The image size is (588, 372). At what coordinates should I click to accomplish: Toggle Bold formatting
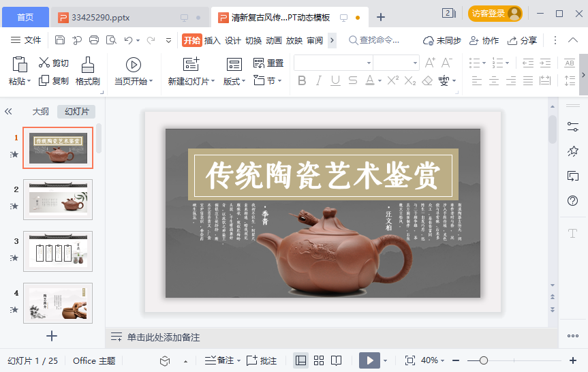point(302,80)
